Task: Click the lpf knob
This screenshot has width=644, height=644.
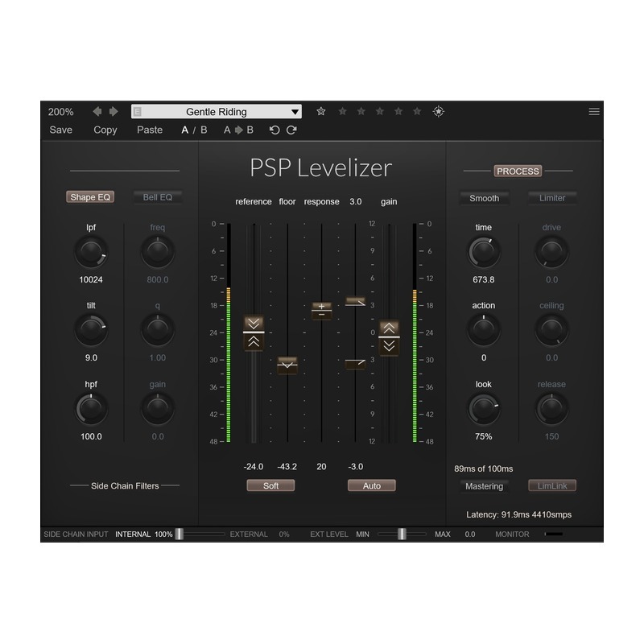Action: (x=91, y=252)
